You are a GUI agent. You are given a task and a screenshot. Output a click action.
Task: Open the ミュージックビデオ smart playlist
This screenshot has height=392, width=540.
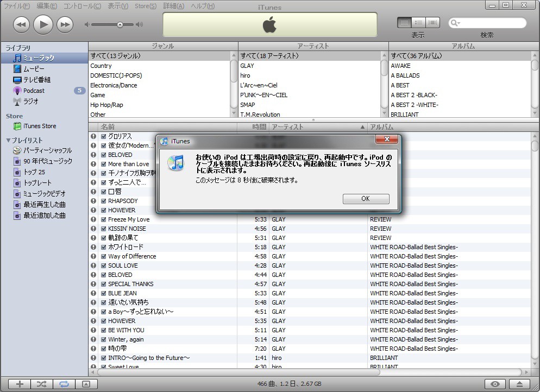(x=45, y=194)
